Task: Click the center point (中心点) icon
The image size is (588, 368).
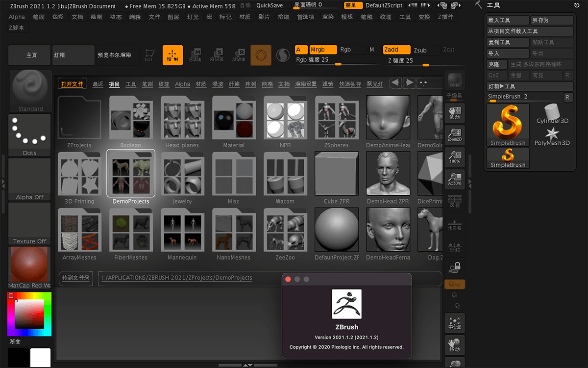Action: [454, 322]
